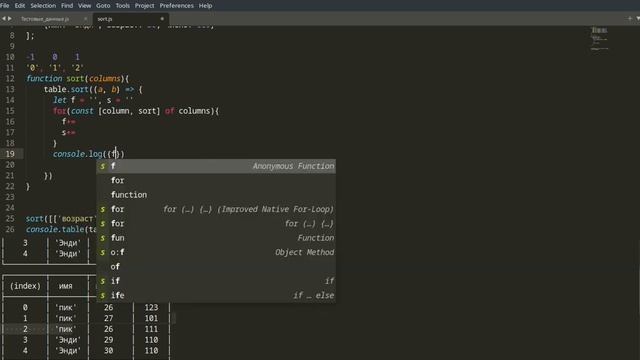Click the 'f+=' statement on line 16
The width and height of the screenshot is (640, 360).
pos(69,122)
